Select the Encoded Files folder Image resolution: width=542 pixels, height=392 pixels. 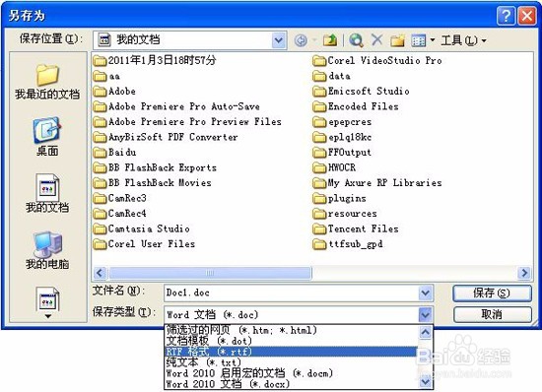coord(356,106)
